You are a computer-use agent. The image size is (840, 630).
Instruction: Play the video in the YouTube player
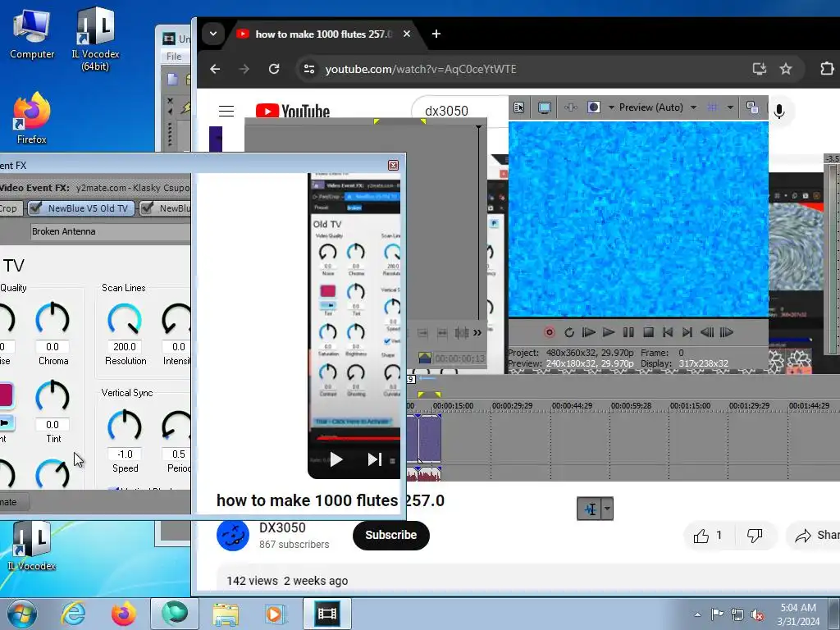[x=336, y=459]
